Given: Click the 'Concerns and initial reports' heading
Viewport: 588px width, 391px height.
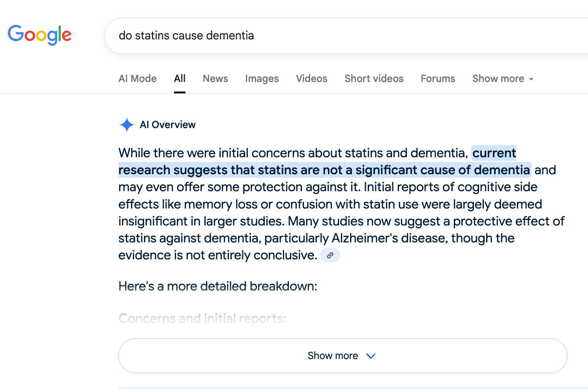Looking at the screenshot, I should point(202,318).
